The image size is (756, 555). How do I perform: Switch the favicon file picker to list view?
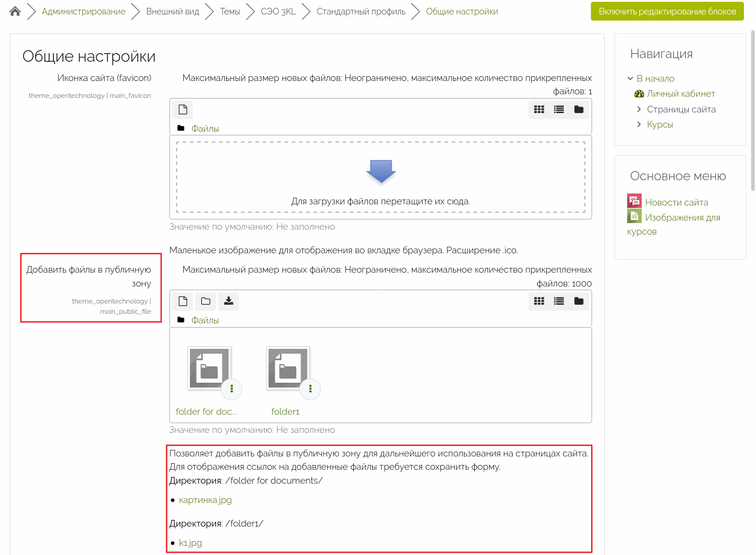(559, 109)
